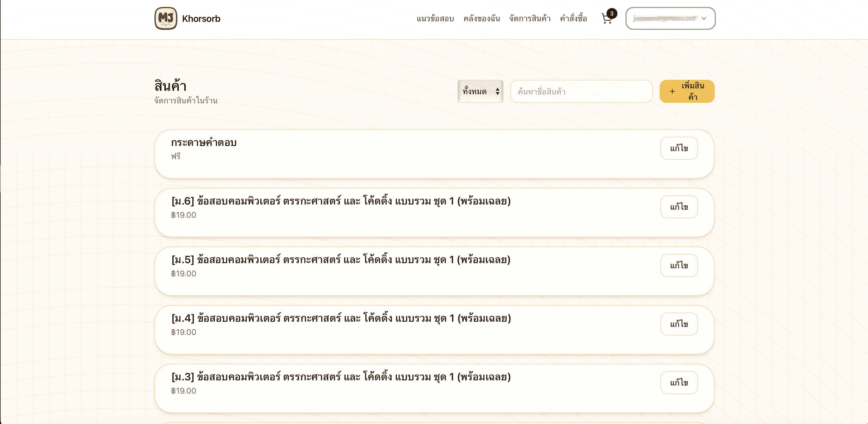Focus the ค้นหาชื่อสินค้า search field
This screenshot has width=868, height=424.
581,91
